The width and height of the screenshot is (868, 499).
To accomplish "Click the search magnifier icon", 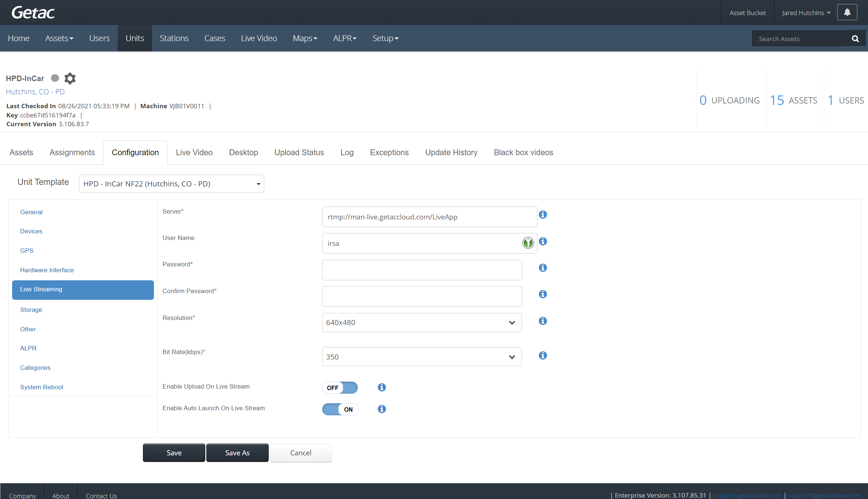I will click(x=855, y=39).
